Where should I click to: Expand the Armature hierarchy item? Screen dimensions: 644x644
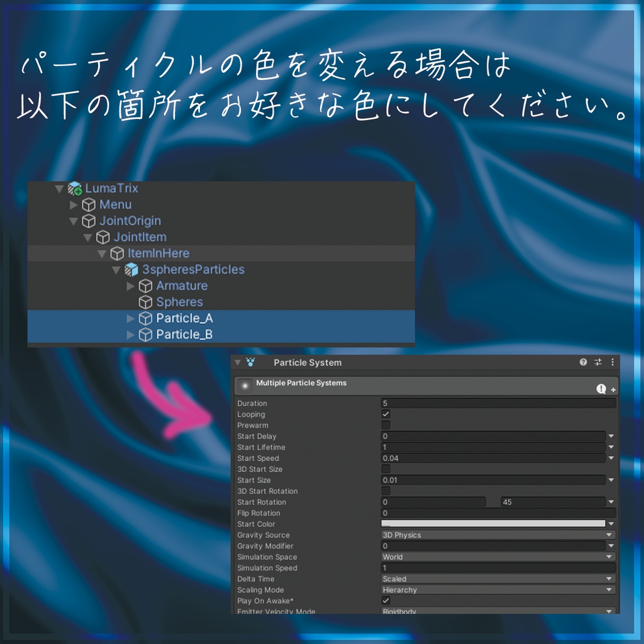point(130,286)
